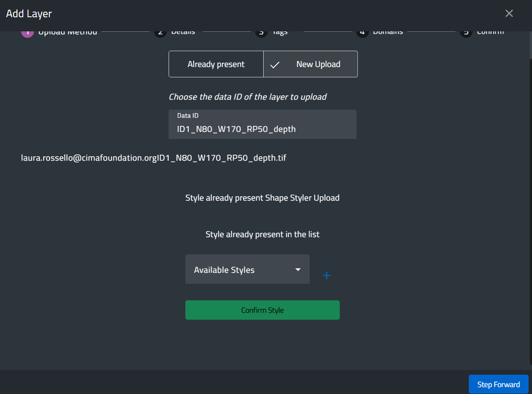Image resolution: width=532 pixels, height=394 pixels.
Task: Select the ID1_N80_W170_RP50_depth.tif file entry
Action: click(154, 158)
